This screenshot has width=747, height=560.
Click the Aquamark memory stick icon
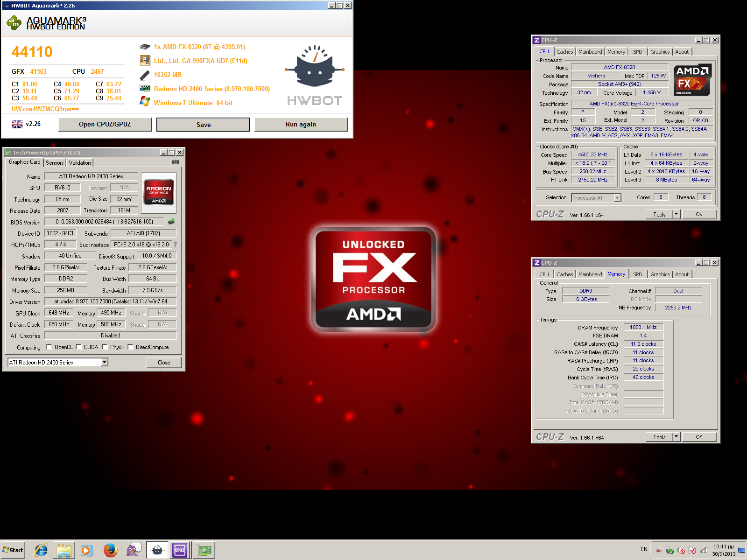click(145, 75)
